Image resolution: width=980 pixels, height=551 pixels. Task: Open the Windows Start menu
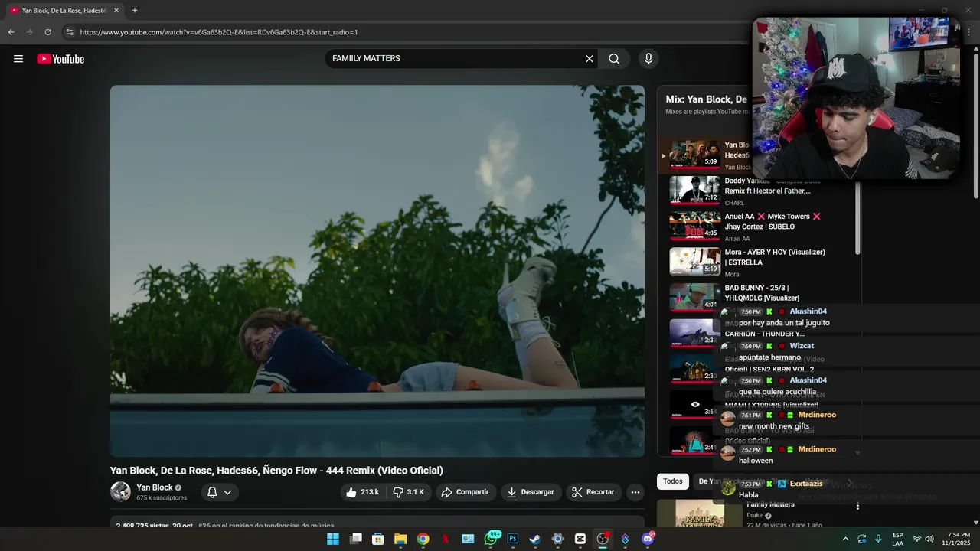click(x=333, y=539)
